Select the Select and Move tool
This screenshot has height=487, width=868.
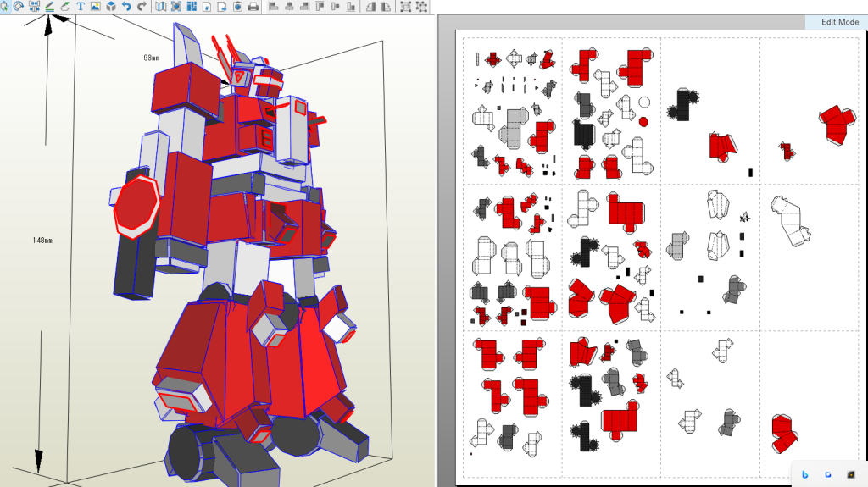(x=3, y=6)
